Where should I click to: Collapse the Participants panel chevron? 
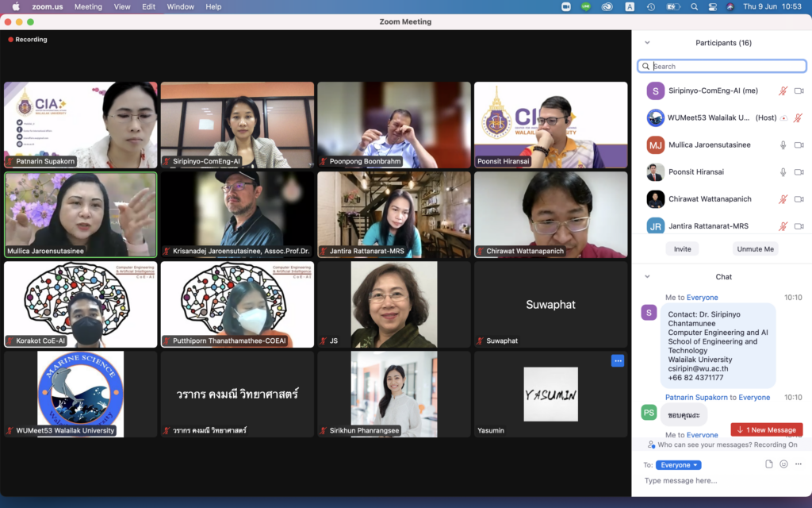(647, 43)
